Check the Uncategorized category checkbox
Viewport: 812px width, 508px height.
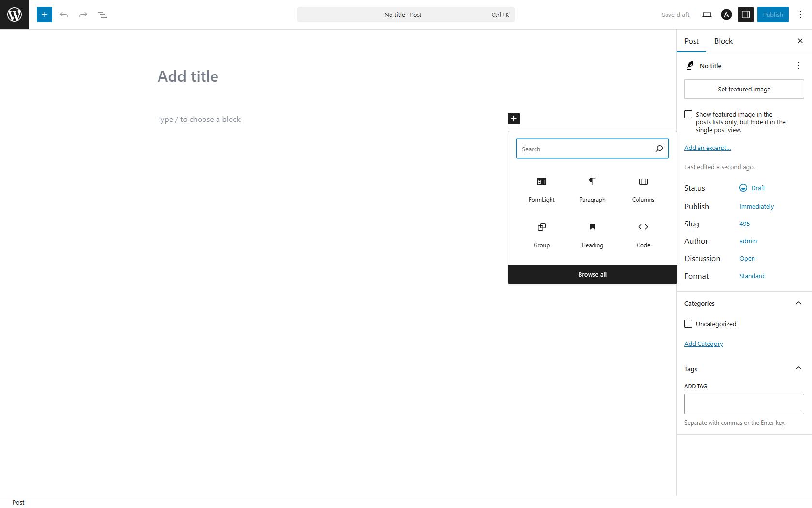(x=688, y=324)
